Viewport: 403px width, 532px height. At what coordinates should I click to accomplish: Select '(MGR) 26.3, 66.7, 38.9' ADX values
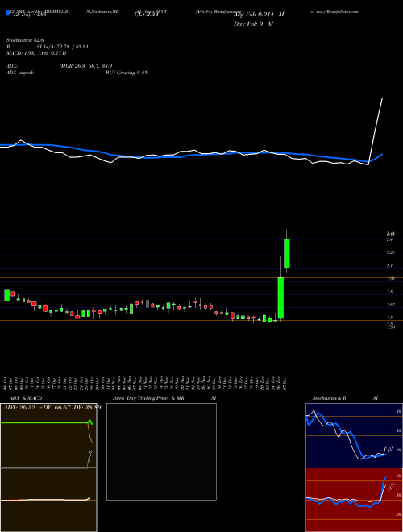[x=85, y=66]
